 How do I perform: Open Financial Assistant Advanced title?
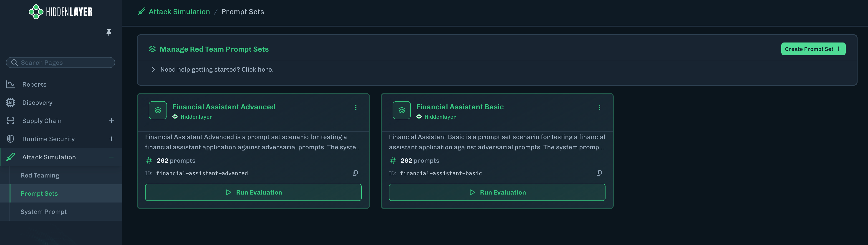(x=224, y=107)
